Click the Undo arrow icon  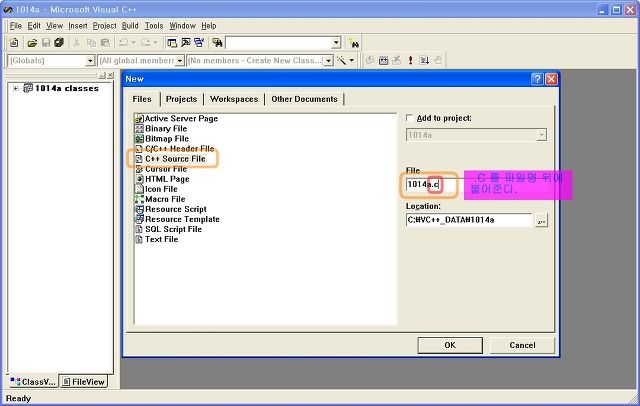(124, 42)
